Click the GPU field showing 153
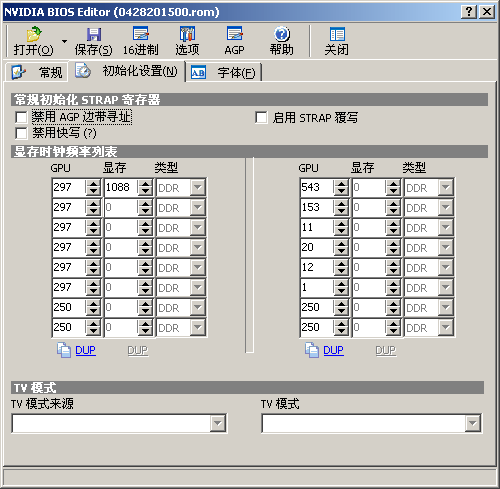Image resolution: width=500 pixels, height=489 pixels. (x=317, y=207)
